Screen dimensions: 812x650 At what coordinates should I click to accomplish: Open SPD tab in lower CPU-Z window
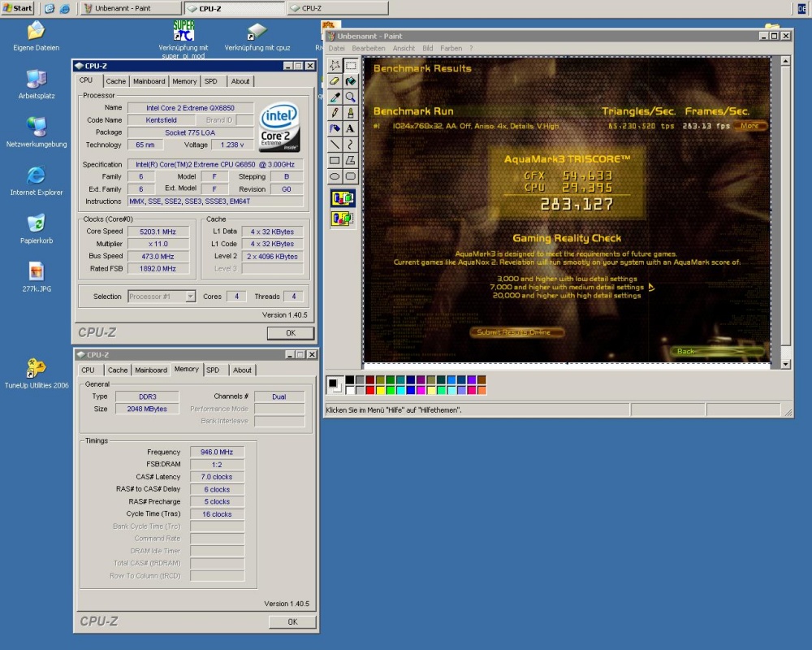click(213, 370)
